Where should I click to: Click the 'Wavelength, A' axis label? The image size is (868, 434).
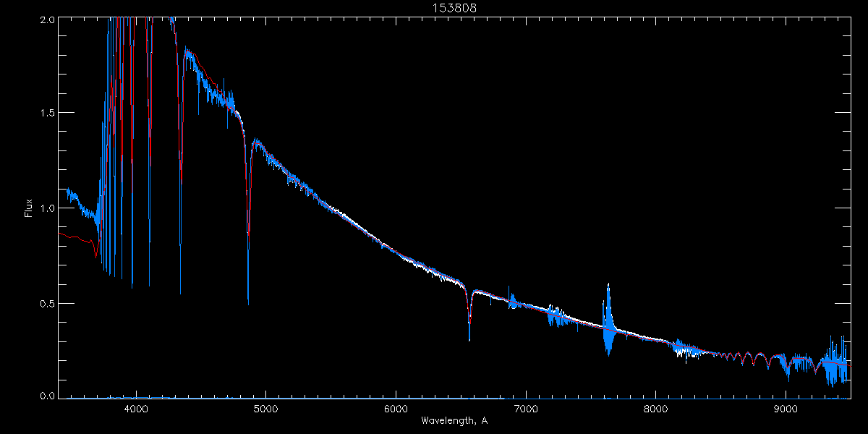click(454, 421)
